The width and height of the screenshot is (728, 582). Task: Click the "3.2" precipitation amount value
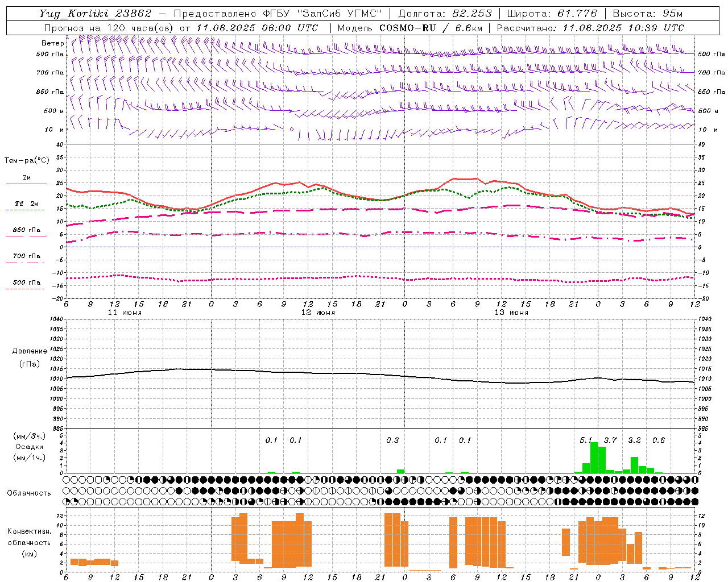634,440
